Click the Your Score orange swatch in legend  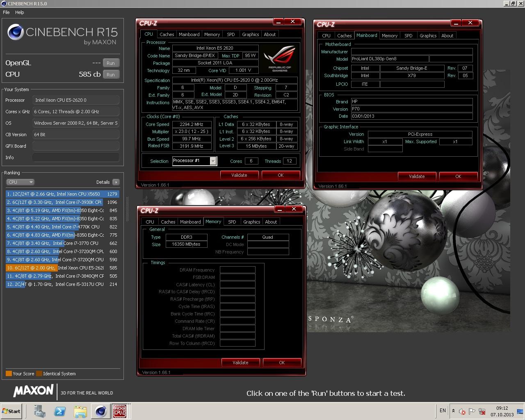pyautogui.click(x=9, y=374)
